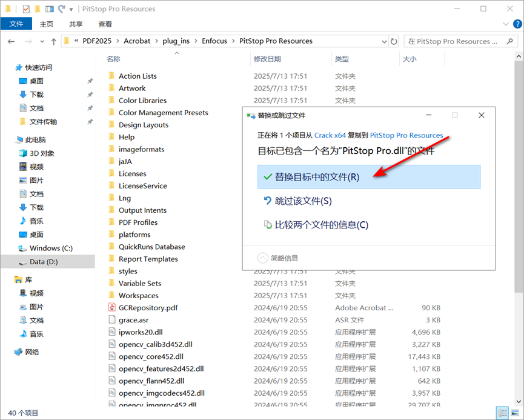Switch to large icons view
Screen dimensions: 524x420
[515, 413]
